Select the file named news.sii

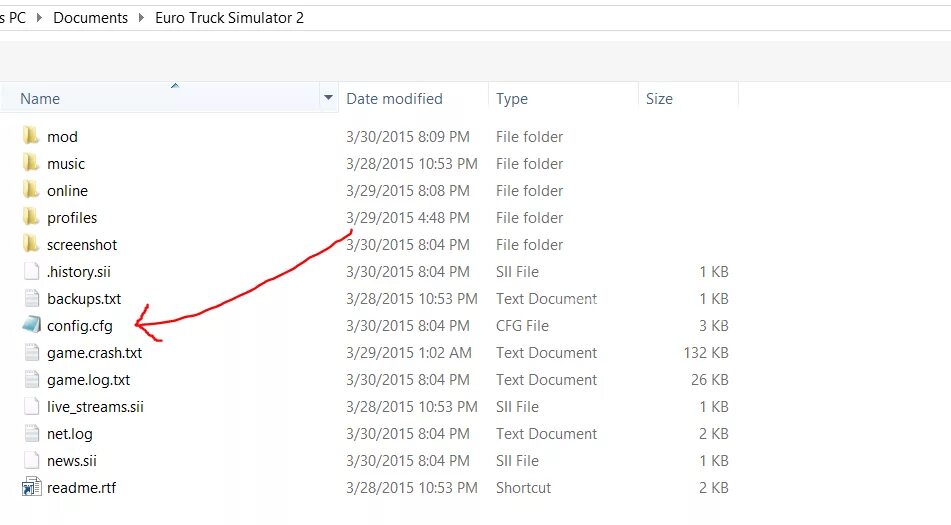pos(72,460)
